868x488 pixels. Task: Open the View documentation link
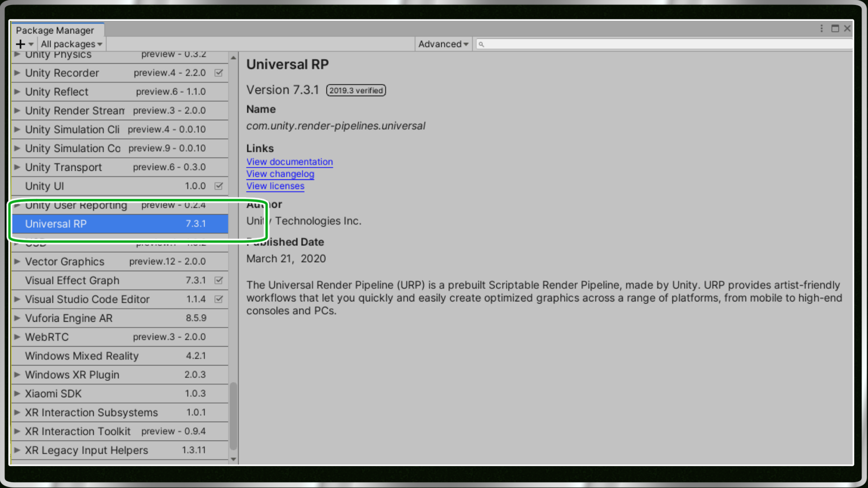click(289, 162)
